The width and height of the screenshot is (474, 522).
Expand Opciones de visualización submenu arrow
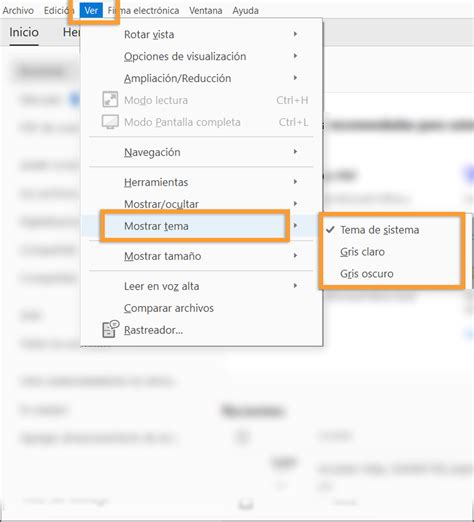tap(295, 56)
